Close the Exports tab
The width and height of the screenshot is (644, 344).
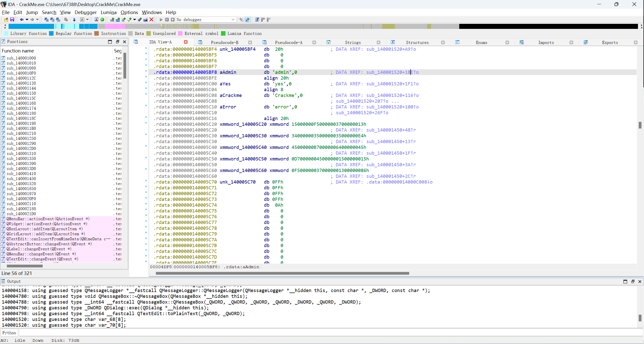pos(635,42)
